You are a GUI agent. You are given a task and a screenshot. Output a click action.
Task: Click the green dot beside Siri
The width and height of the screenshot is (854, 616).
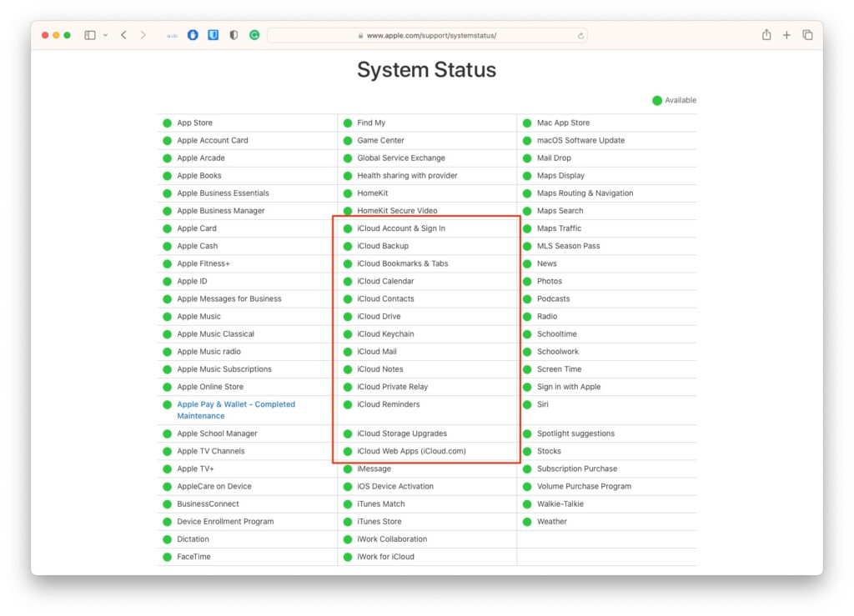(527, 404)
